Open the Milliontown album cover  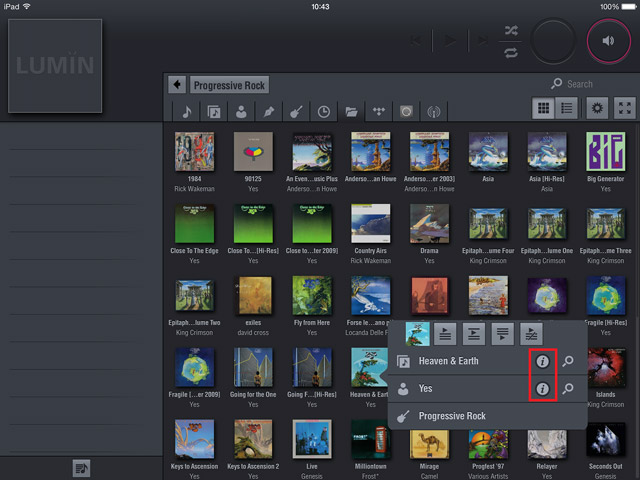[x=371, y=439]
